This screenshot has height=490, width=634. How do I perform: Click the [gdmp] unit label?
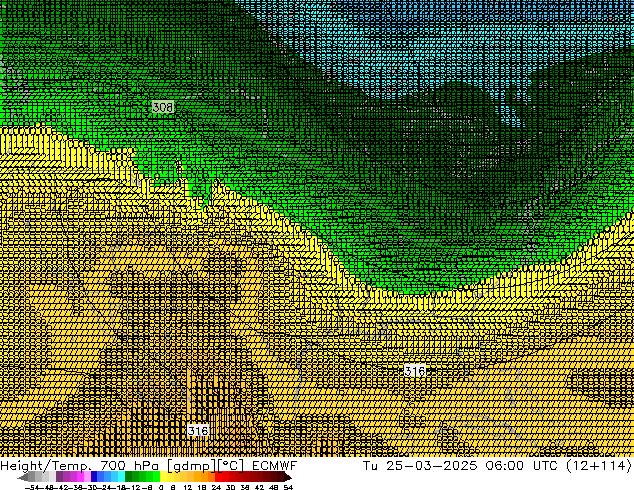191,466
